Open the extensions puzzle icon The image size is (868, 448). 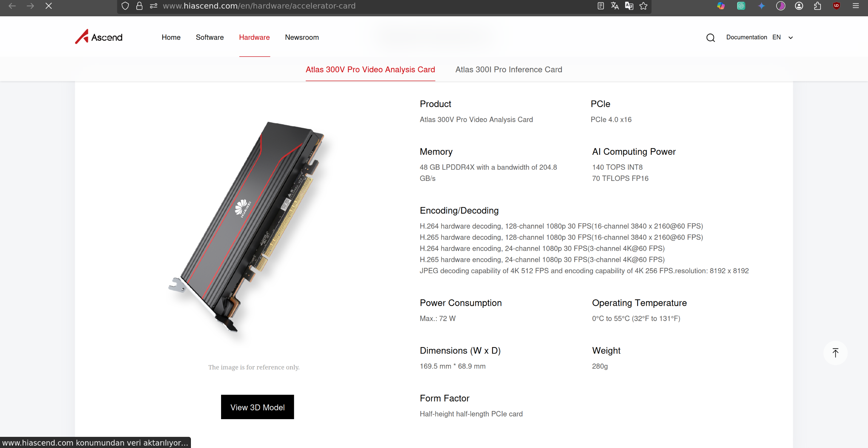(x=817, y=6)
